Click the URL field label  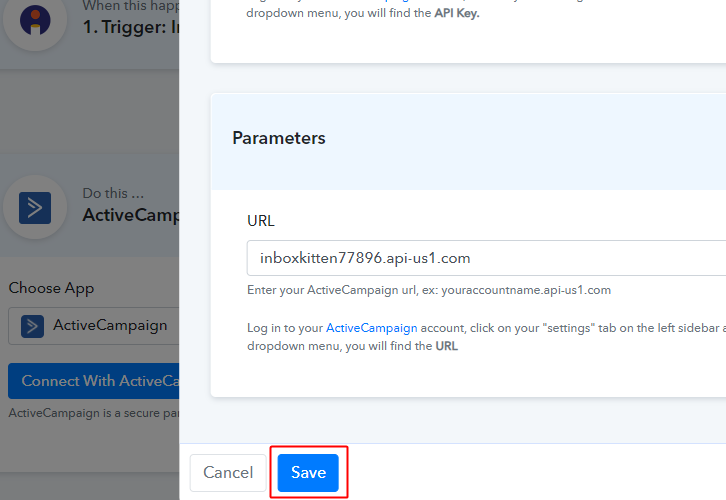(x=261, y=220)
